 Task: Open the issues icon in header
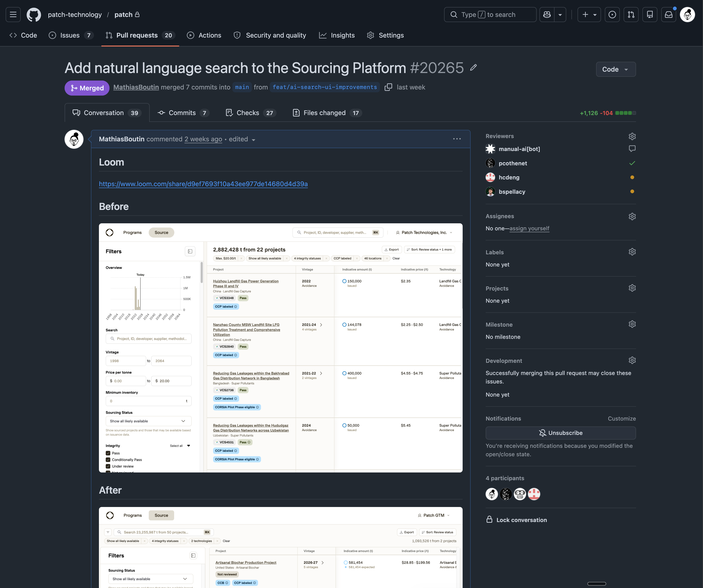(612, 15)
